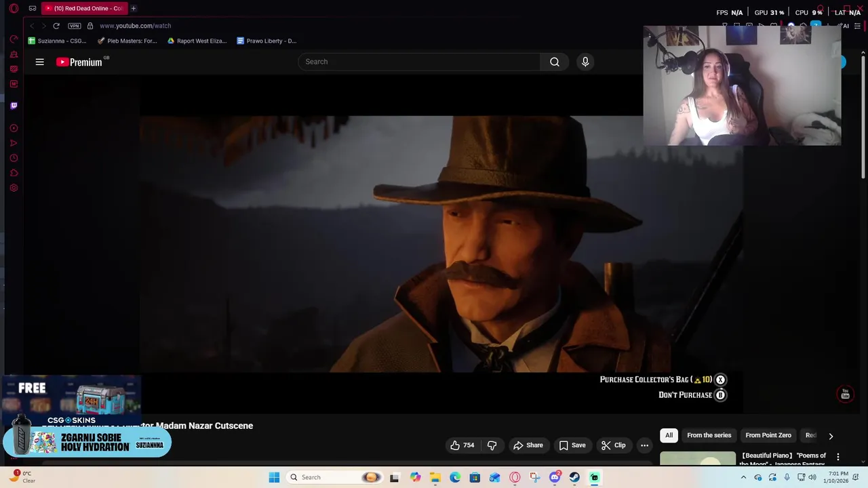Open options for the Beautiful Piano video

[838, 457]
